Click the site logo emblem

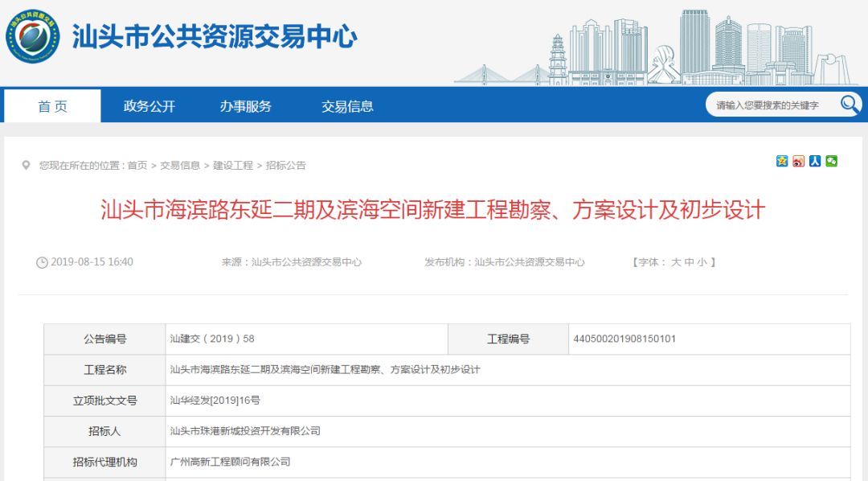click(33, 36)
